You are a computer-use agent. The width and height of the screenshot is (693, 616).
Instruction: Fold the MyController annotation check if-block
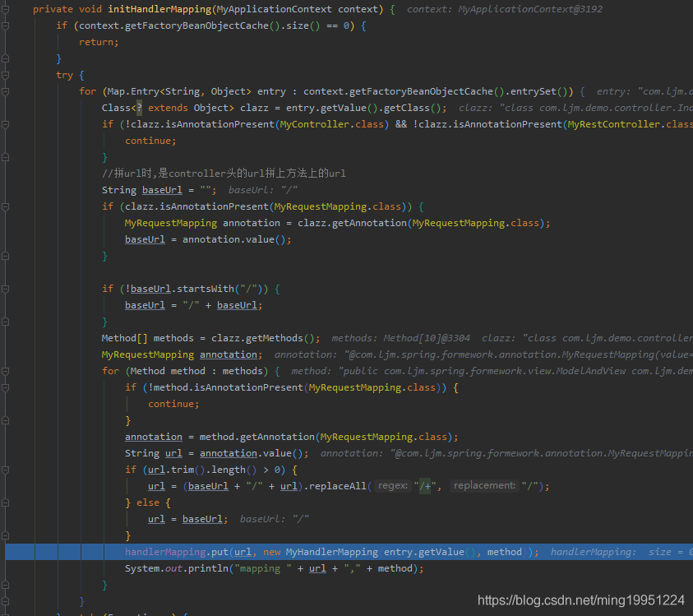coord(6,125)
